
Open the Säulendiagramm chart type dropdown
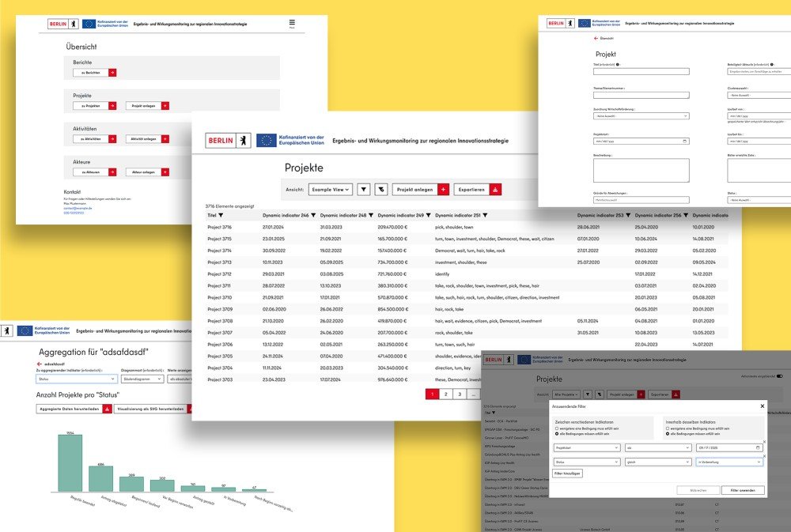141,379
